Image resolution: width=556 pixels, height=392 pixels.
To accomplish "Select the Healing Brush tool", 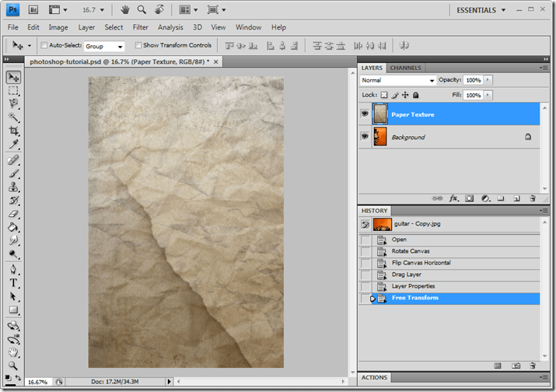I will (13, 160).
